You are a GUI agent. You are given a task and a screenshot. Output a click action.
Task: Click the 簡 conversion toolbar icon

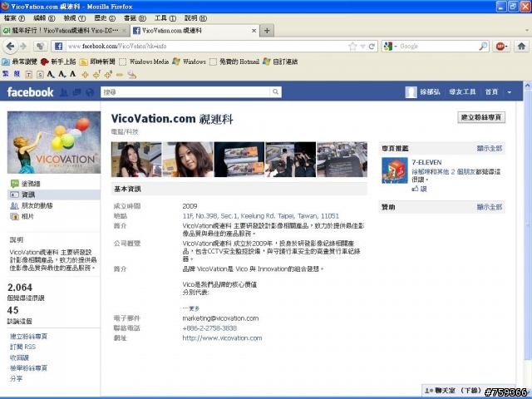coord(17,74)
